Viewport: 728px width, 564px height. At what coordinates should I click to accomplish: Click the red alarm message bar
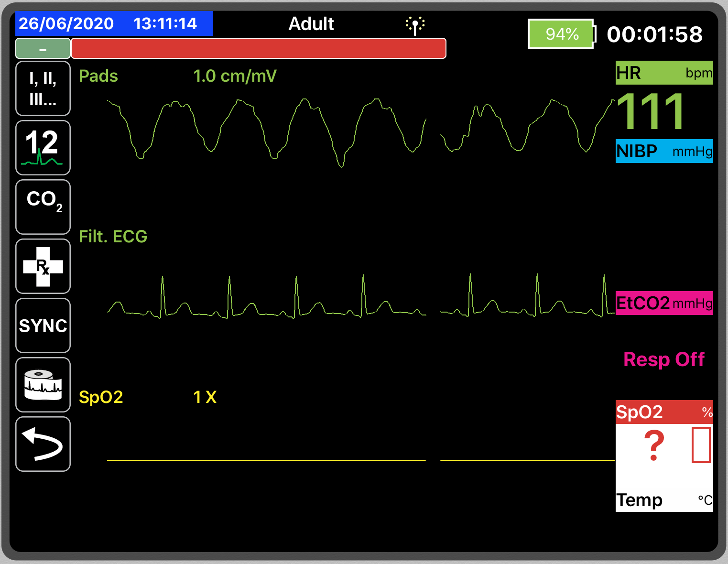[259, 48]
